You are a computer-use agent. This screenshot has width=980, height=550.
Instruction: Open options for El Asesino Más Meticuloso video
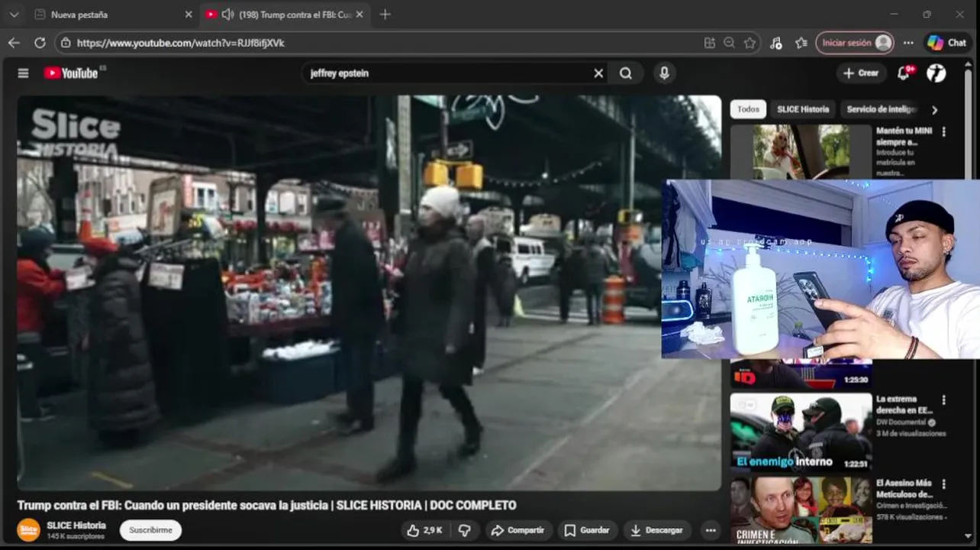tap(944, 484)
